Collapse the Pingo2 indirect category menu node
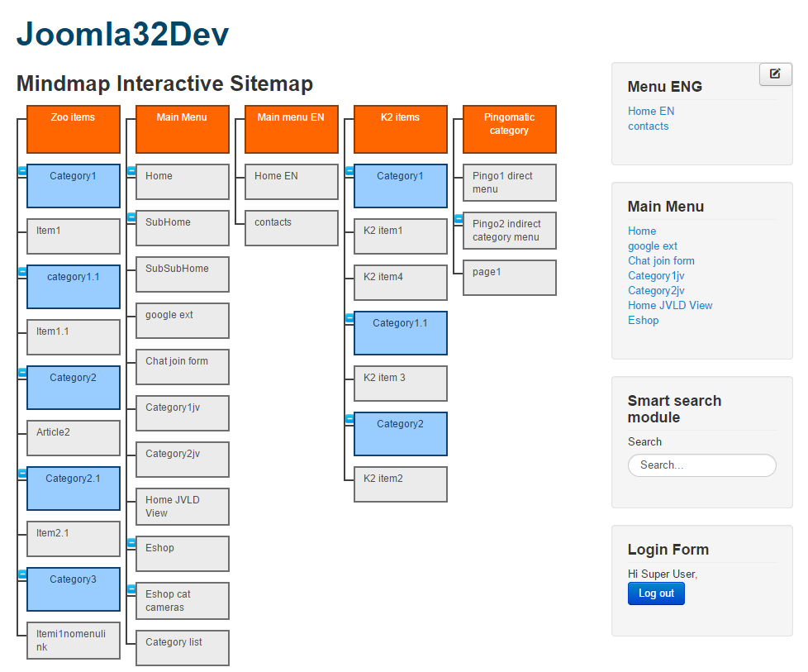 tap(459, 219)
